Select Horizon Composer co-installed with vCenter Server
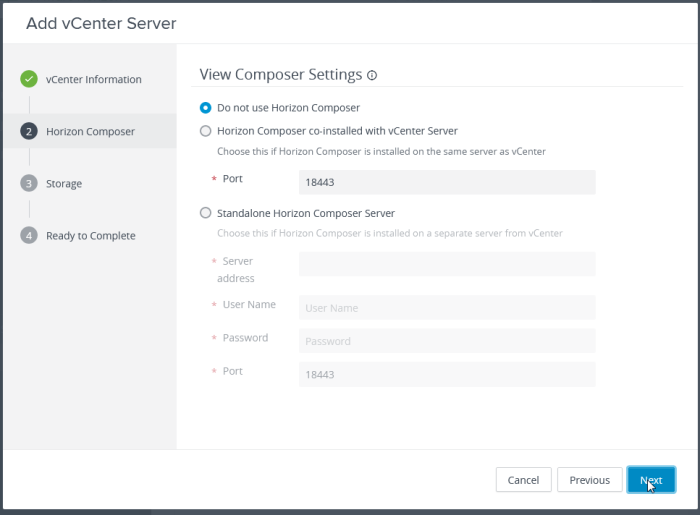 [205, 131]
